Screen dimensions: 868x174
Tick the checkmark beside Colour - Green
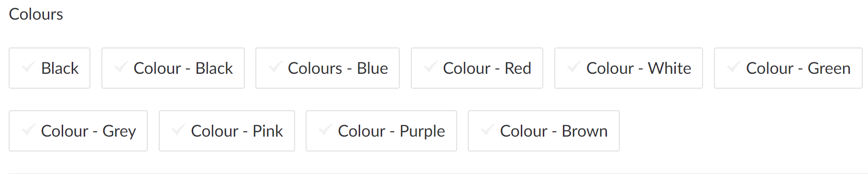pos(734,67)
